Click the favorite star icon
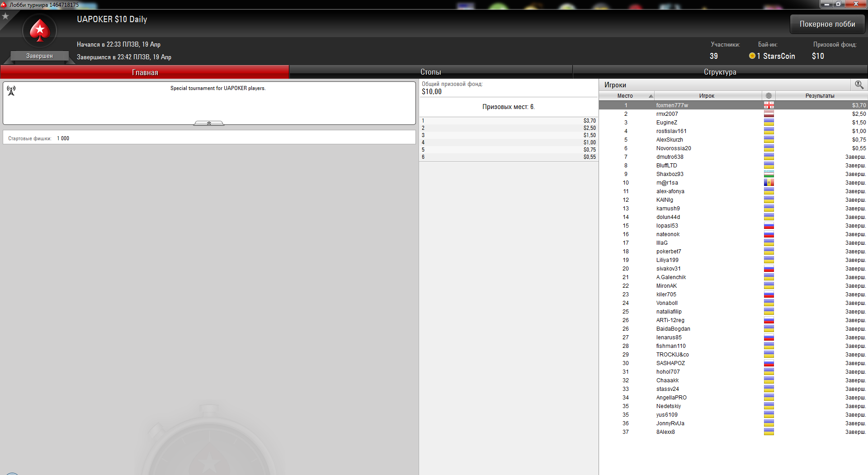This screenshot has height=475, width=868. pos(5,16)
